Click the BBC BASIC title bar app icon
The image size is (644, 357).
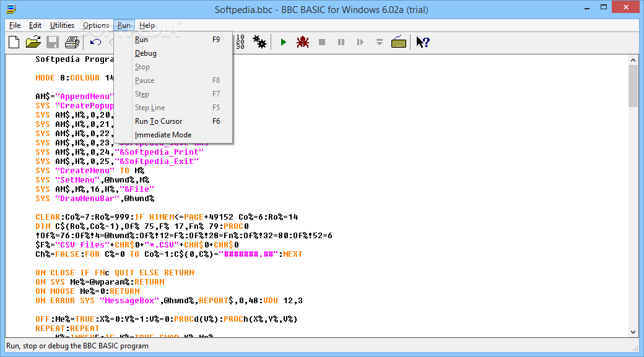pos(11,9)
